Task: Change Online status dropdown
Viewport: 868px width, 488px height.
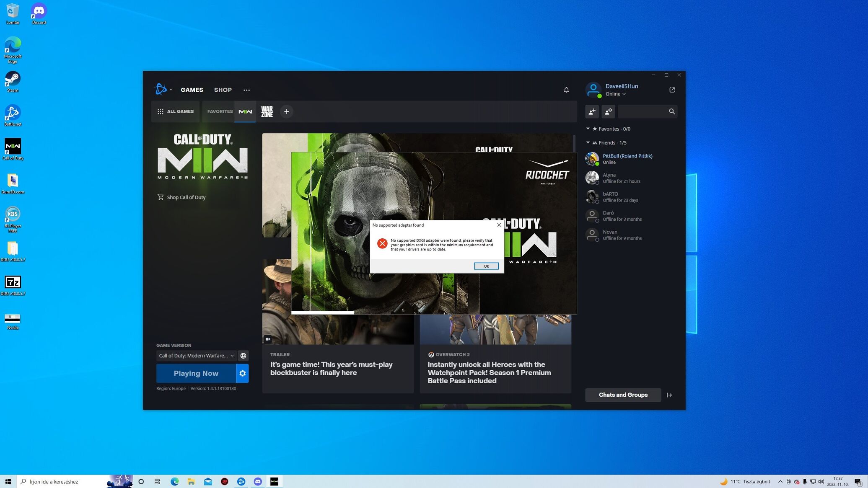Action: (615, 94)
